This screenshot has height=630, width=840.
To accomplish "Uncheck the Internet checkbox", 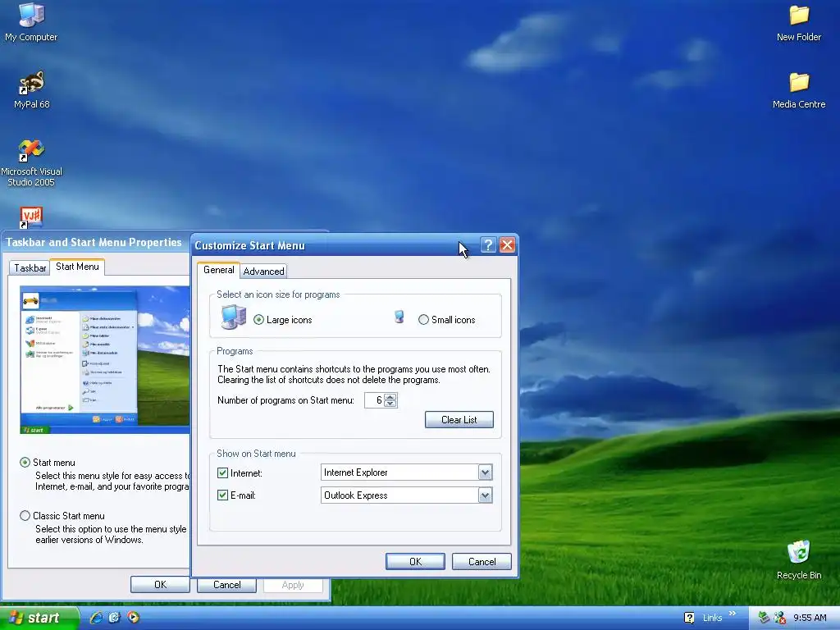I will pyautogui.click(x=222, y=473).
